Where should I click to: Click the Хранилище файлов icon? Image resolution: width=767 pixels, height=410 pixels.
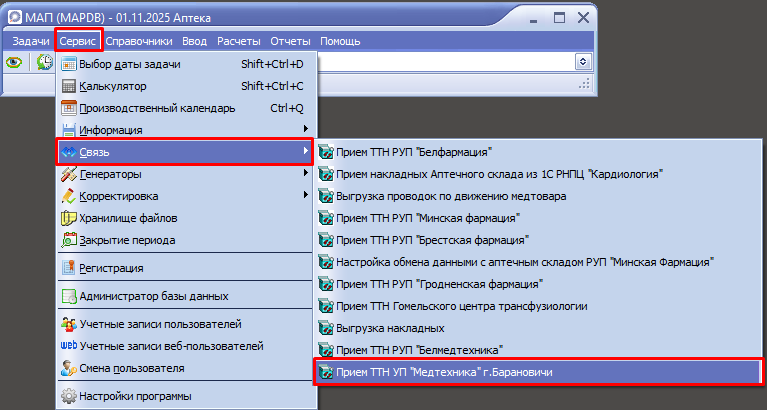(x=69, y=218)
